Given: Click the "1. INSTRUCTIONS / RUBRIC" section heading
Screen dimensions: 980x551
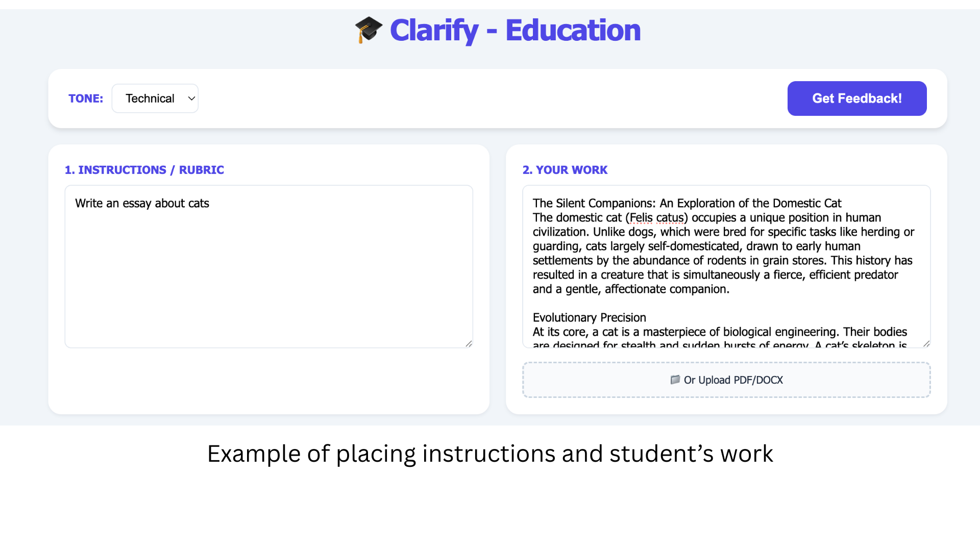Looking at the screenshot, I should tap(144, 170).
